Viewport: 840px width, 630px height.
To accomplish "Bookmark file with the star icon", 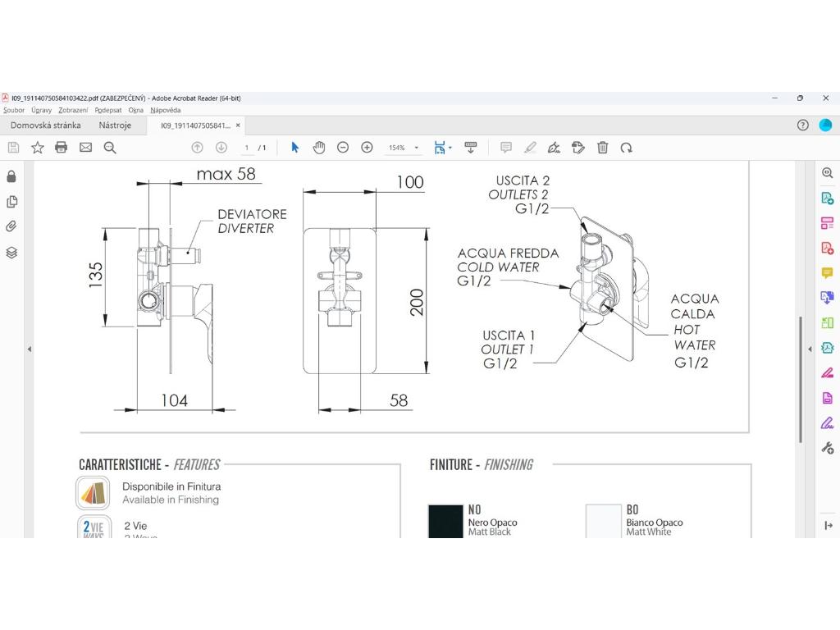I will (x=37, y=148).
